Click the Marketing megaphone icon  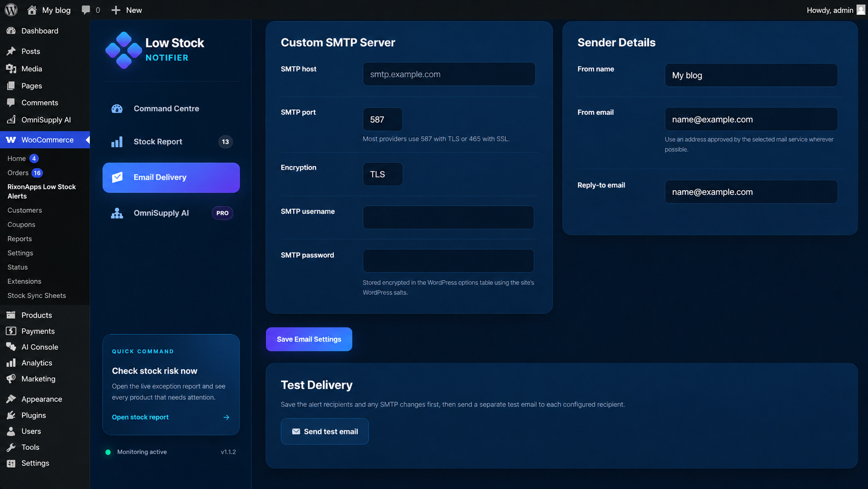click(x=11, y=379)
